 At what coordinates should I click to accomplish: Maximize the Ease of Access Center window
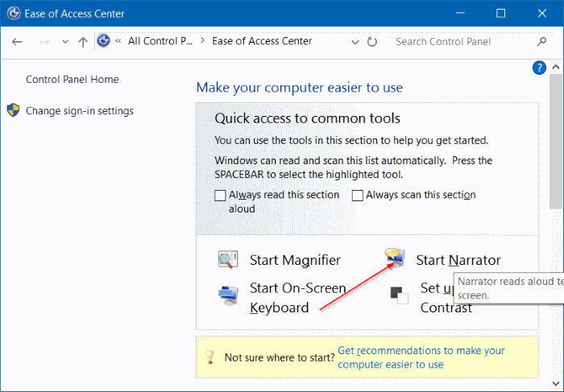(x=500, y=14)
